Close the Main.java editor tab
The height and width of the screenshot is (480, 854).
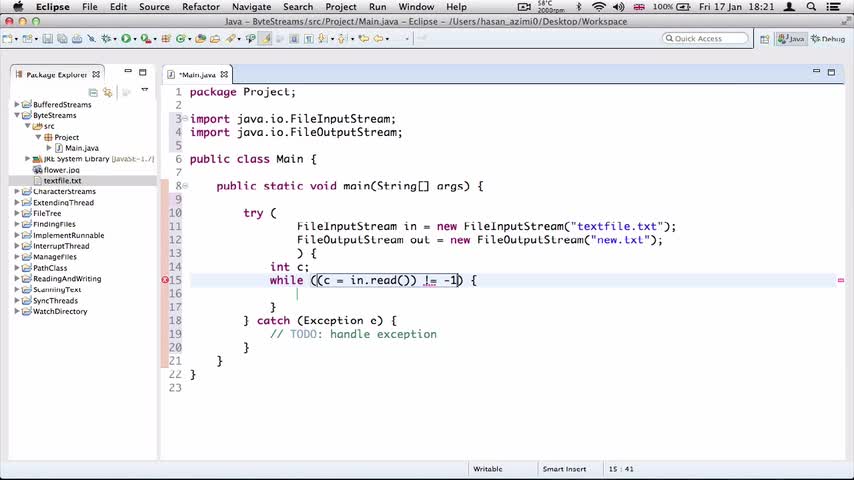click(x=224, y=75)
